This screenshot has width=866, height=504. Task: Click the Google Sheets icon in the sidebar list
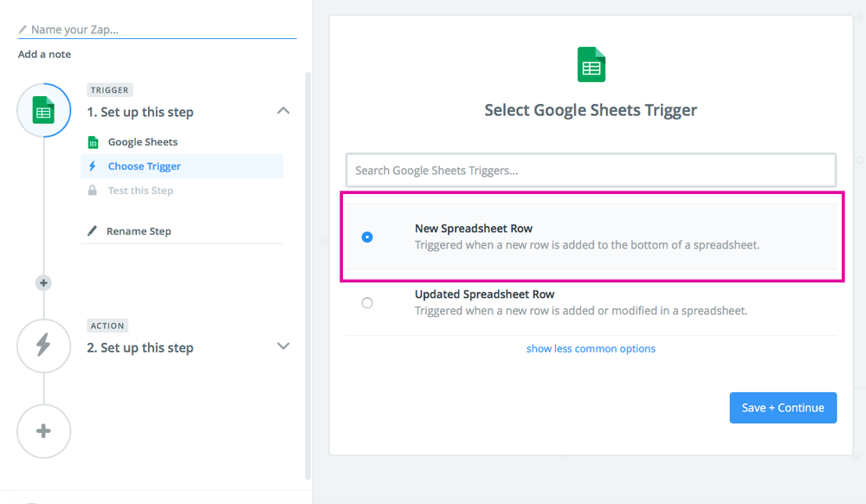92,141
